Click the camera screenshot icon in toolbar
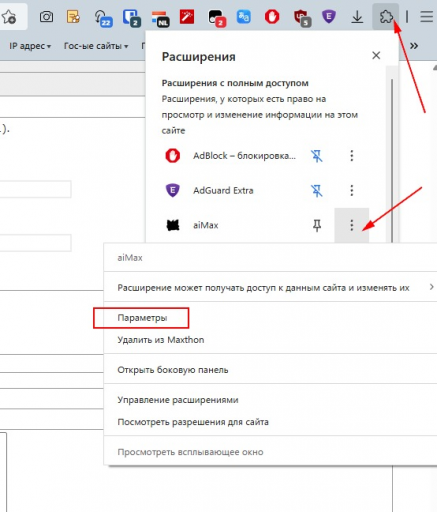 click(x=46, y=16)
